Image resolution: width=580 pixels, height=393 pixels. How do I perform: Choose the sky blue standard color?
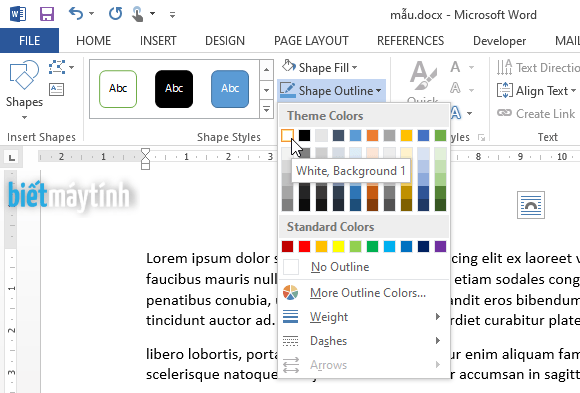(x=390, y=246)
